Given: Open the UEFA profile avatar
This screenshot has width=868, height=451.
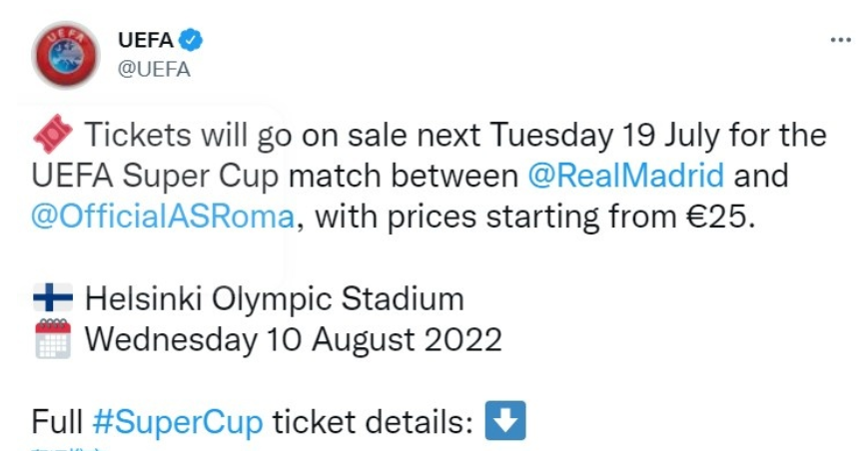Looking at the screenshot, I should point(66,55).
